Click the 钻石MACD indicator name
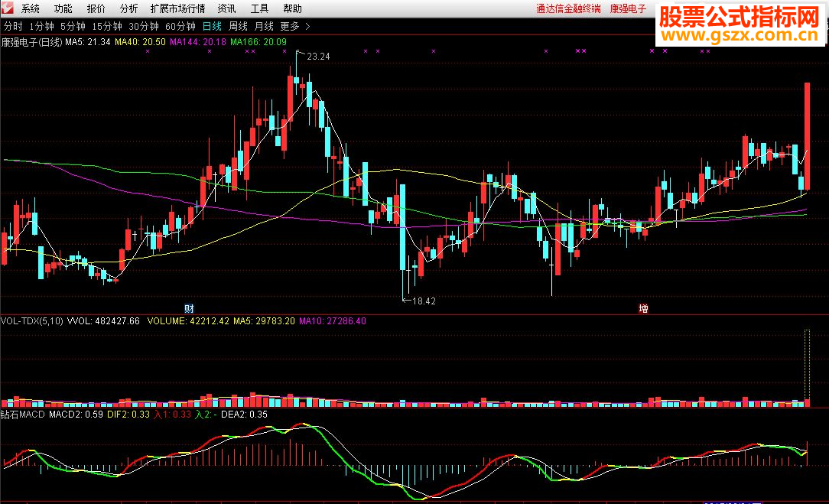Screen dimensions: 829x504 (23, 415)
